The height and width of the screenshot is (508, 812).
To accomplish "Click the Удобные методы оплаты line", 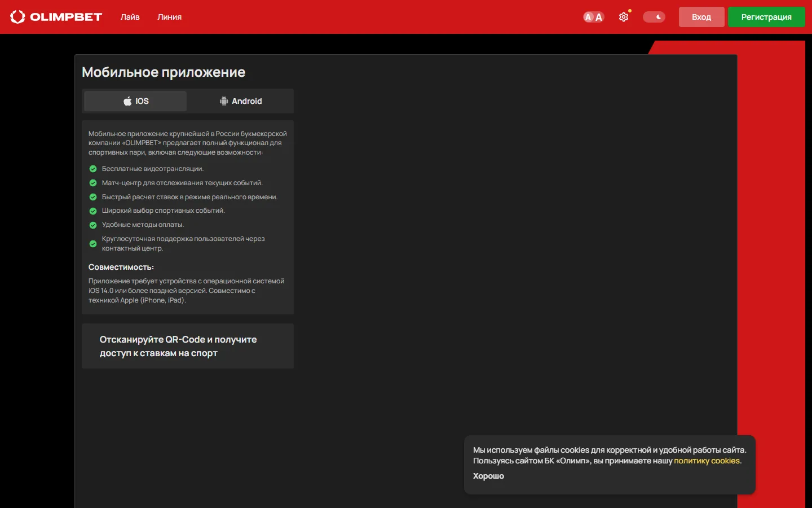I will (x=143, y=225).
